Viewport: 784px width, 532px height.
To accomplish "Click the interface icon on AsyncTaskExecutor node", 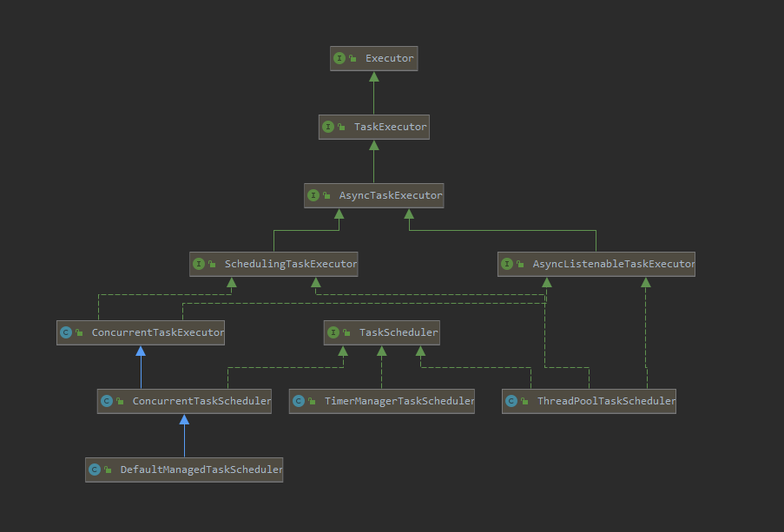I will (x=313, y=196).
